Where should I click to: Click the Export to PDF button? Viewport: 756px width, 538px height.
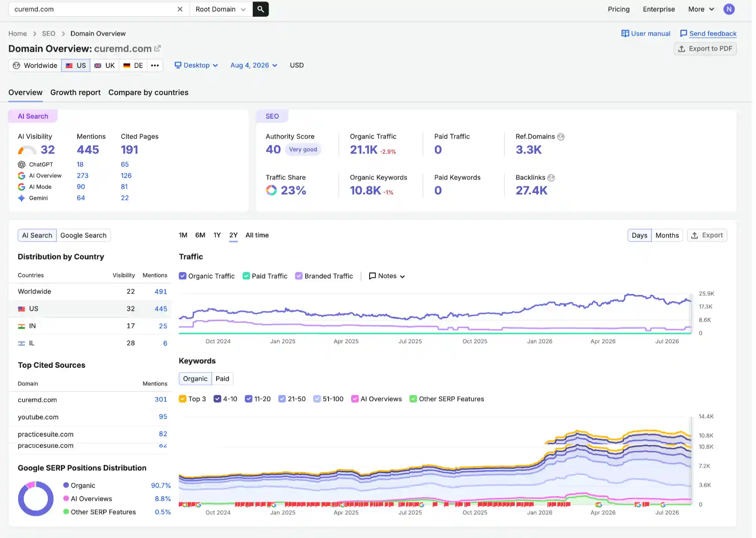point(705,49)
